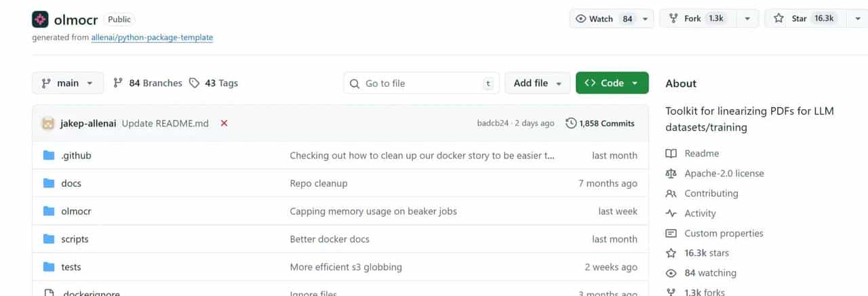Open the green Code dropdown
The image size is (868, 296).
(x=612, y=83)
